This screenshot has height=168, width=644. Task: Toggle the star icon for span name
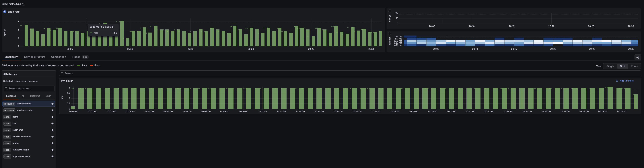click(52, 117)
